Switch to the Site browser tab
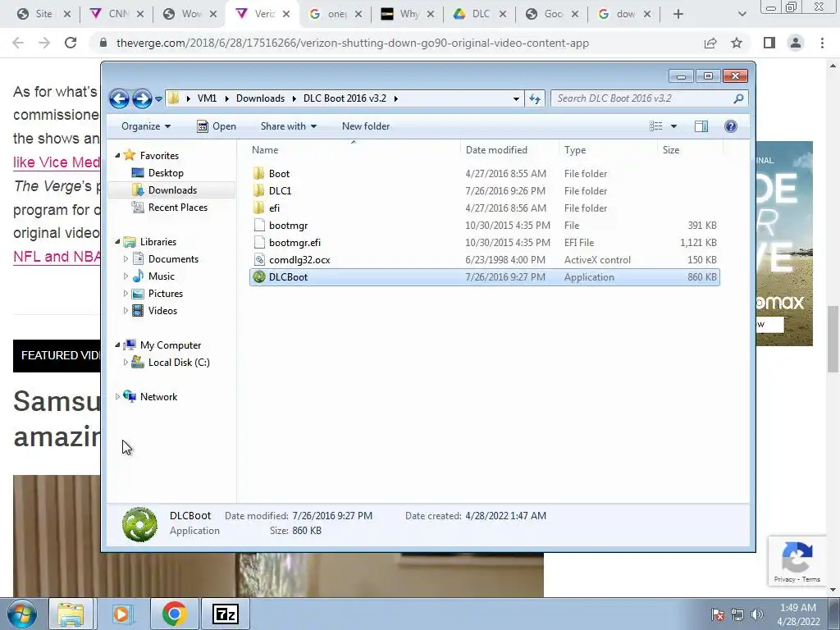Image resolution: width=840 pixels, height=630 pixels. click(44, 14)
